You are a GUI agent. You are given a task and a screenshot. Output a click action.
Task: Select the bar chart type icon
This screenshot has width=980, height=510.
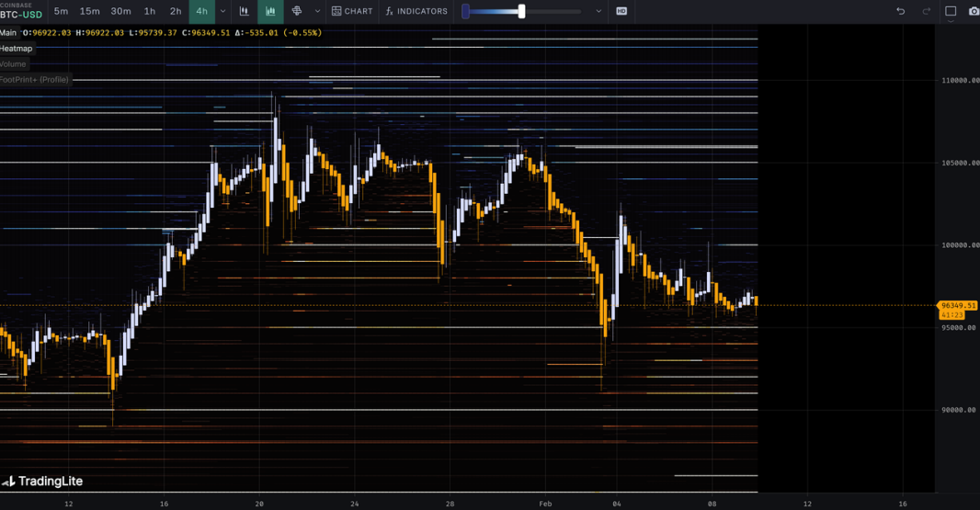click(x=244, y=11)
